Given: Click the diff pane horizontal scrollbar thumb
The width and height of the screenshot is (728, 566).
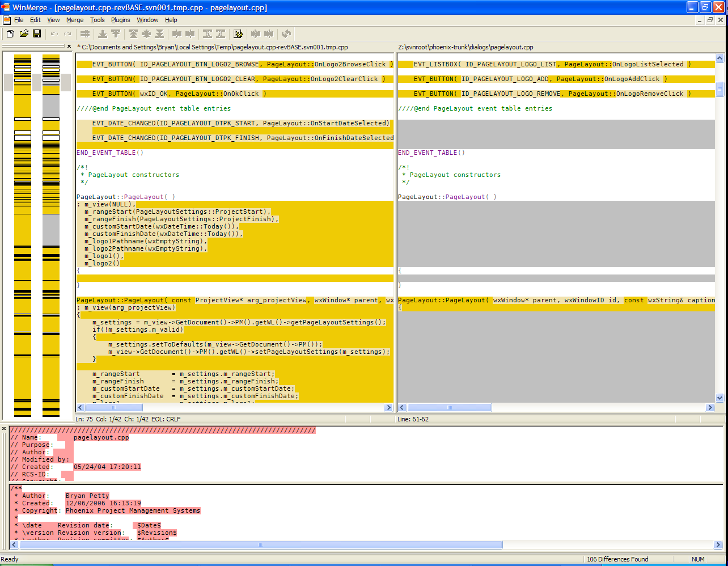Looking at the screenshot, I should tap(261, 545).
